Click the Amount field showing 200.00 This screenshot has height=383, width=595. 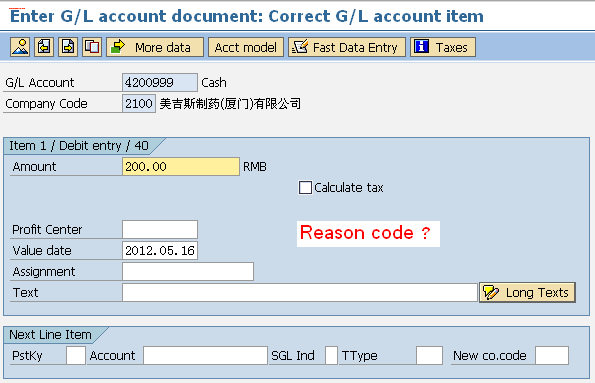point(181,166)
